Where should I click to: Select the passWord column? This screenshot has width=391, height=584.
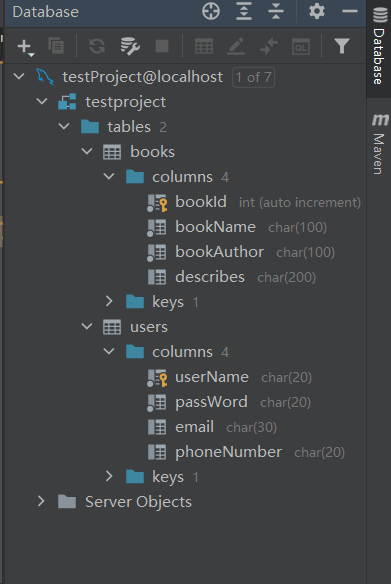[211, 403]
